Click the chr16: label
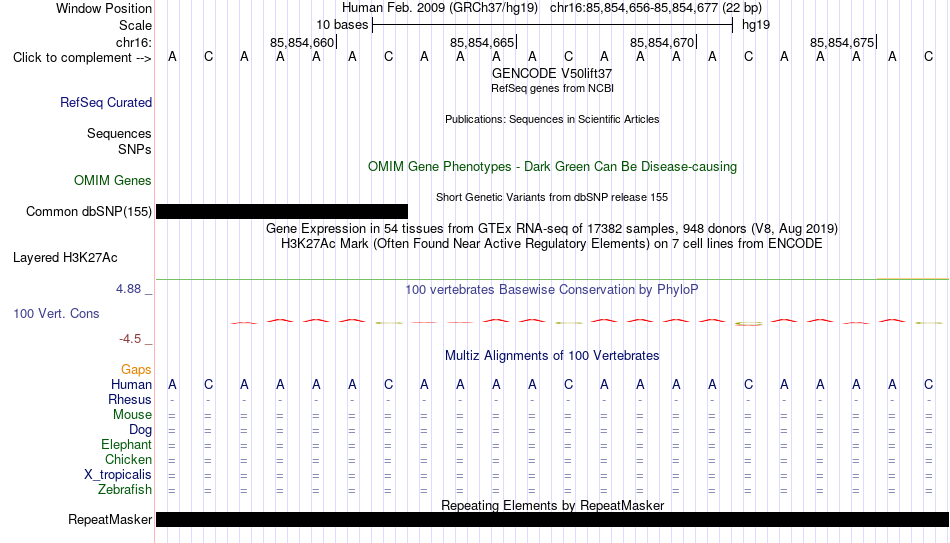This screenshot has width=950, height=543. coord(134,42)
